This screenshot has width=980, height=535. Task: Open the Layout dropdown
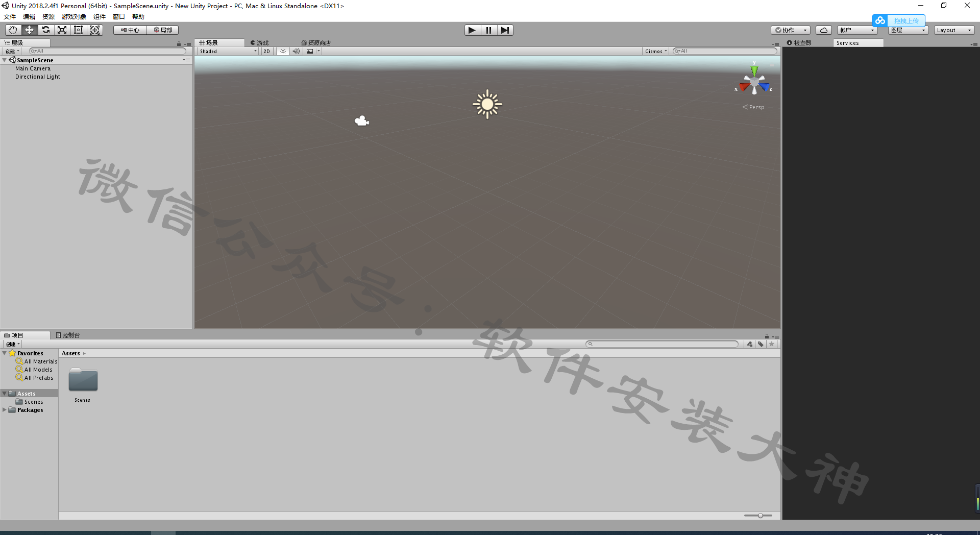[954, 30]
